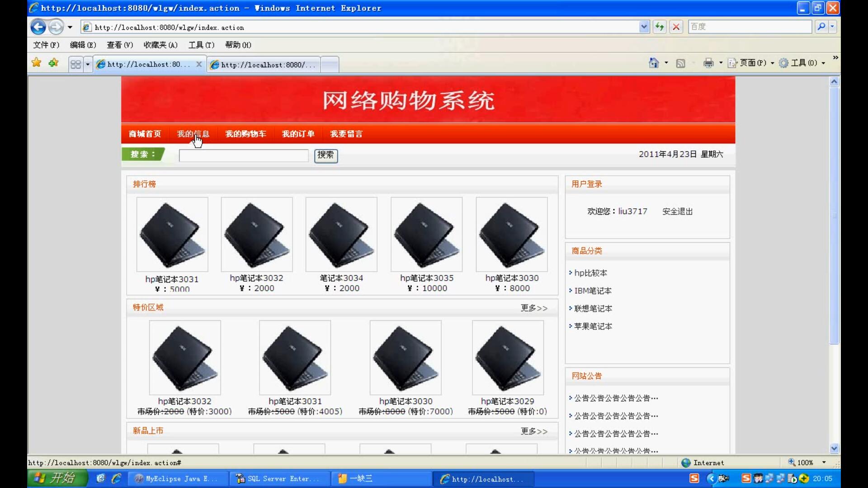868x488 pixels.
Task: Click Add to Favorites star-plus icon
Action: point(54,63)
